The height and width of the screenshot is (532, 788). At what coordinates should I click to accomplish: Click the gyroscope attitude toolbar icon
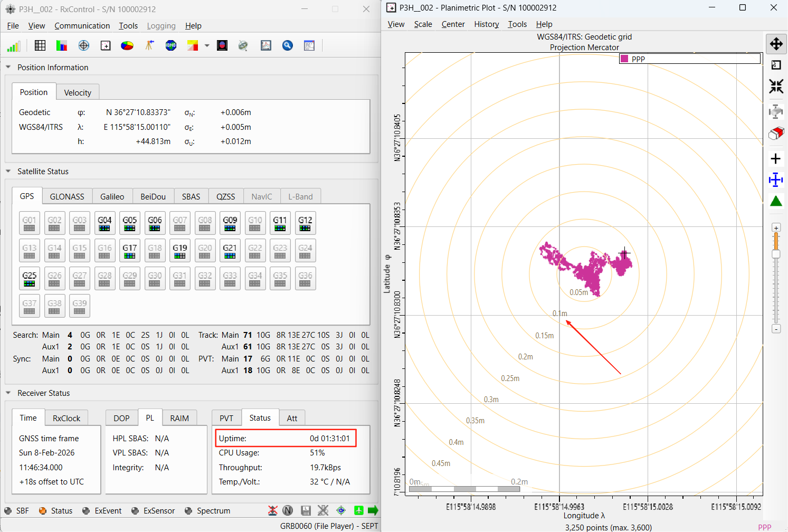pos(243,45)
